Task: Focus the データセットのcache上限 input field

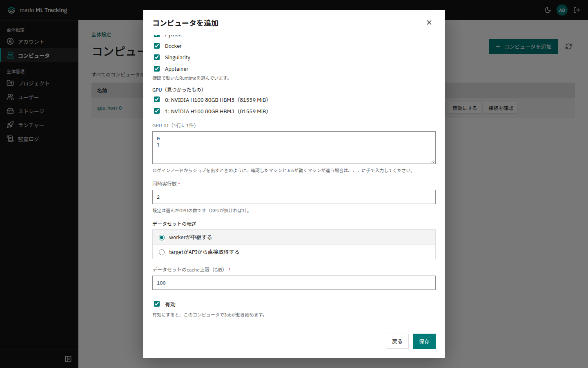Action: coord(294,283)
